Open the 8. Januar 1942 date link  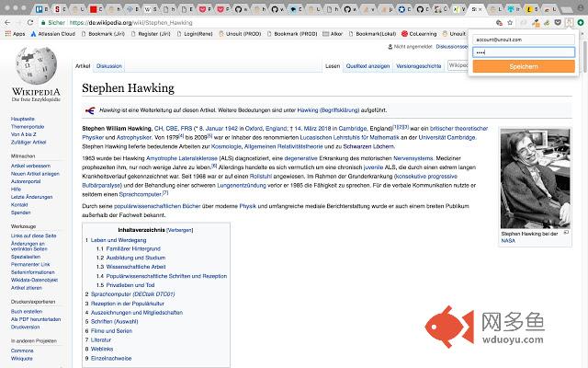217,129
